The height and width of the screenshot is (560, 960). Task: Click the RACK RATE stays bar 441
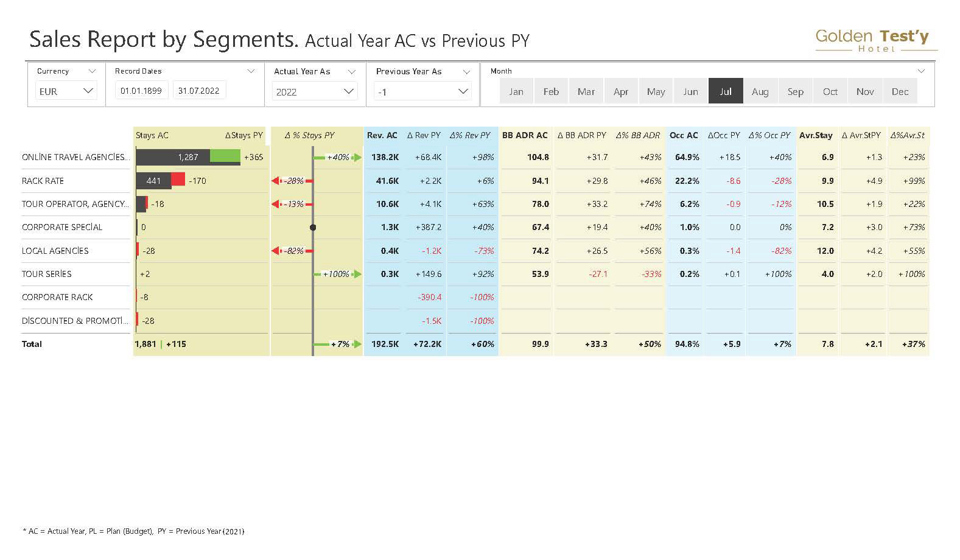click(x=153, y=181)
